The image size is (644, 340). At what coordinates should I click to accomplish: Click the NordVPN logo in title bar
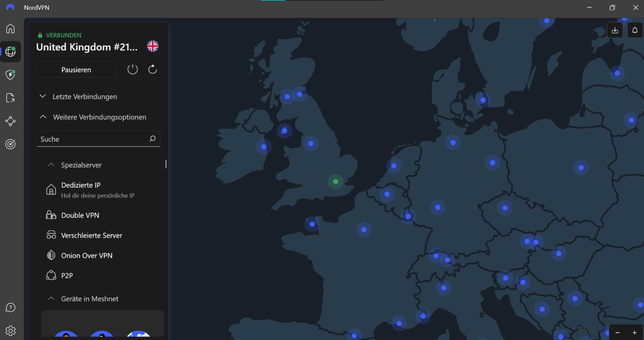[10, 7]
